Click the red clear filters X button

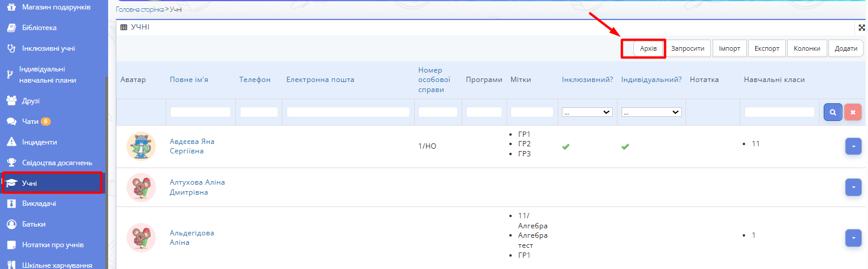coord(853,112)
